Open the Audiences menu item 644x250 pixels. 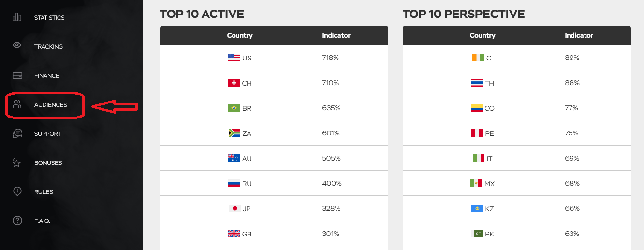pos(51,105)
